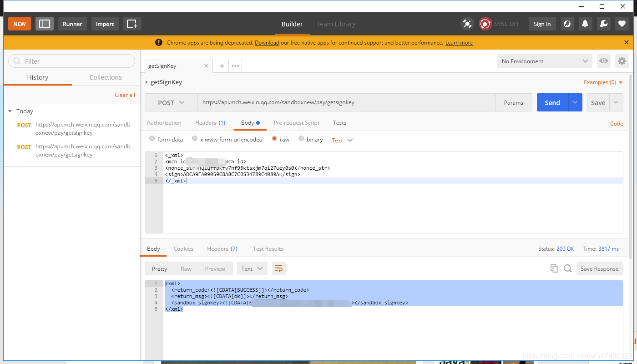Click the Save button
The height and width of the screenshot is (364, 637).
click(598, 102)
